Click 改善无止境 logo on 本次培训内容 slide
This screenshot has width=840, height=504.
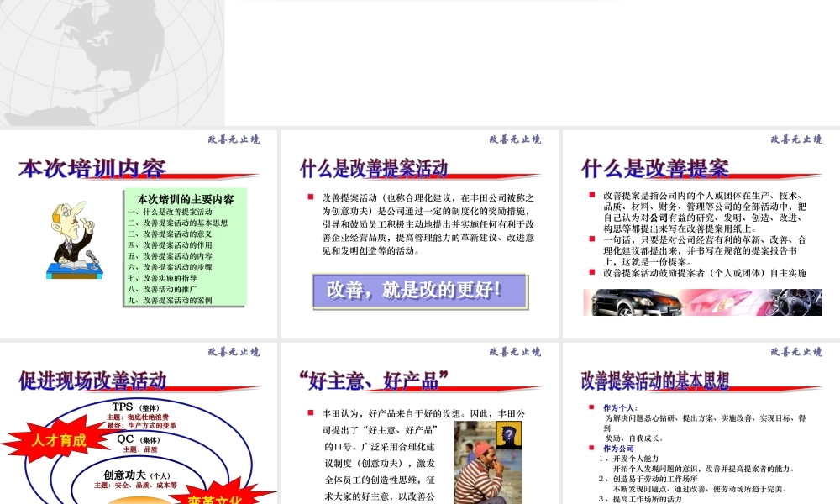click(234, 139)
